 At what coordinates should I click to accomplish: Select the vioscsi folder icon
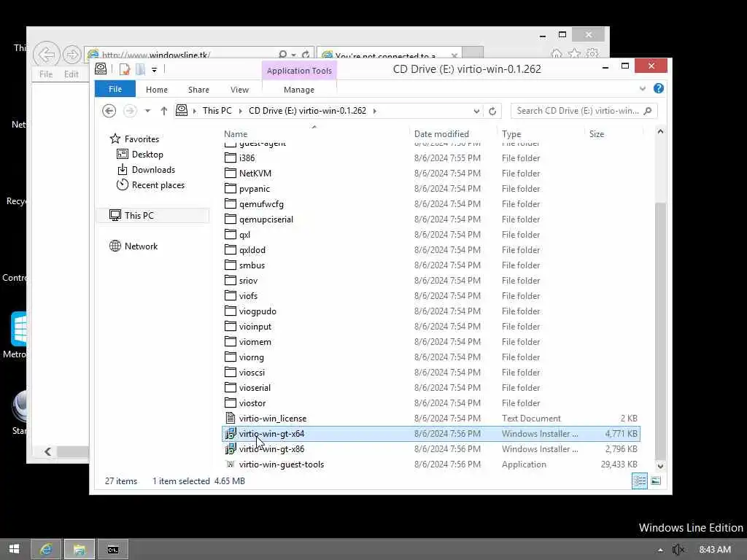tap(230, 372)
